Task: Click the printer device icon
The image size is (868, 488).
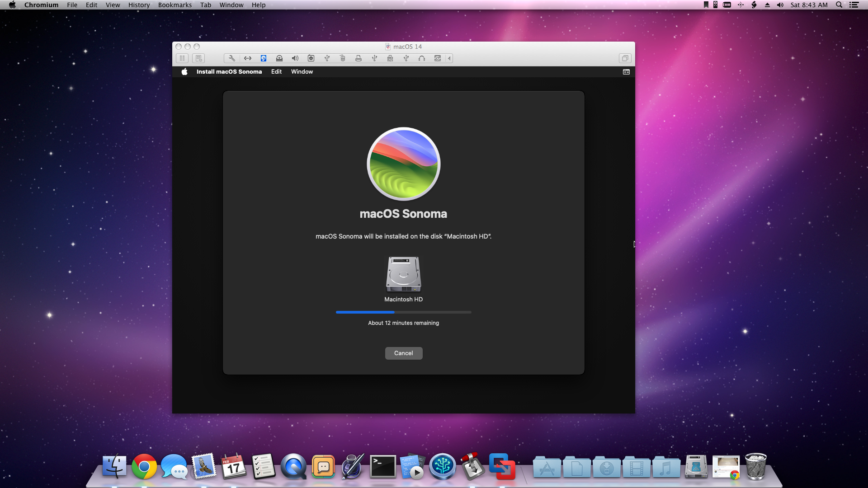Action: click(x=359, y=58)
